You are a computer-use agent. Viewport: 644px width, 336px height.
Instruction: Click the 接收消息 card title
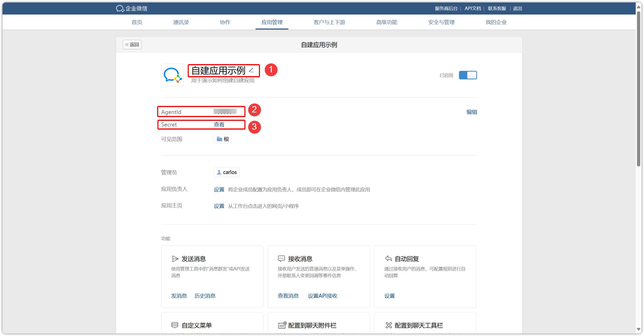click(300, 259)
